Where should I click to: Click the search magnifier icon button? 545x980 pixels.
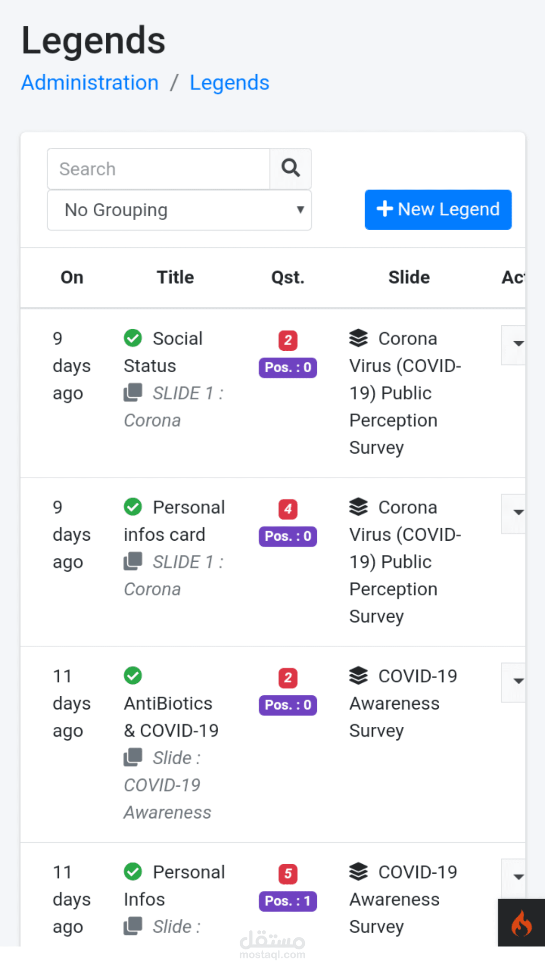point(290,168)
